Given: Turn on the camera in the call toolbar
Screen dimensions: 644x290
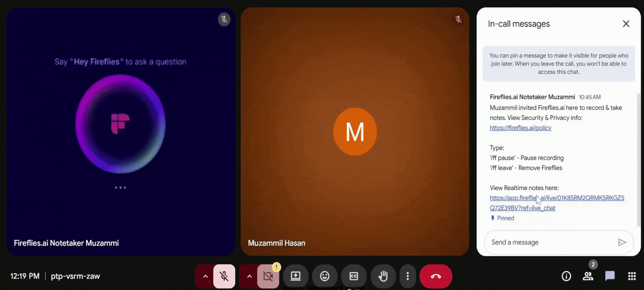Looking at the screenshot, I should pos(268,276).
